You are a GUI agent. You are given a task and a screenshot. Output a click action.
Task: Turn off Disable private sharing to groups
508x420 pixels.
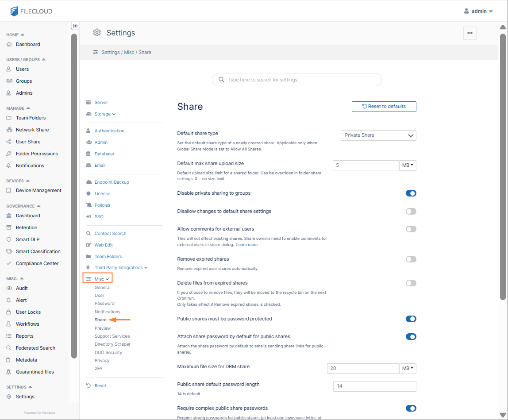pos(411,193)
